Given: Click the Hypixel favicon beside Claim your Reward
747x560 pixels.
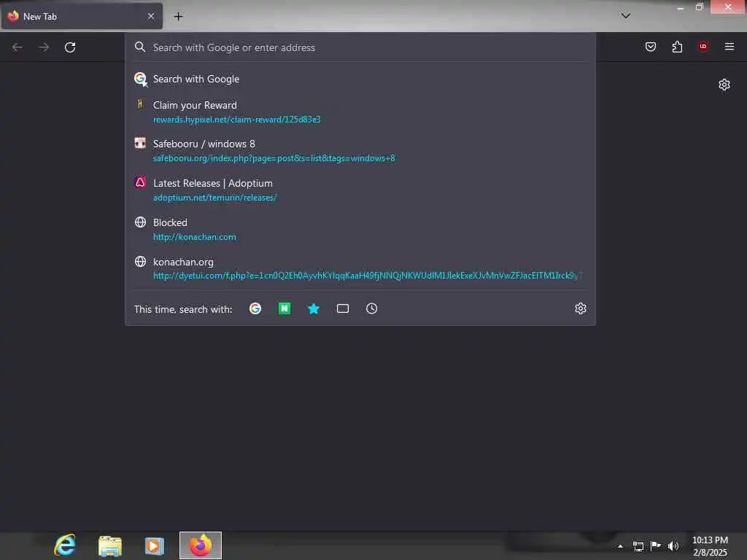Looking at the screenshot, I should [x=139, y=104].
